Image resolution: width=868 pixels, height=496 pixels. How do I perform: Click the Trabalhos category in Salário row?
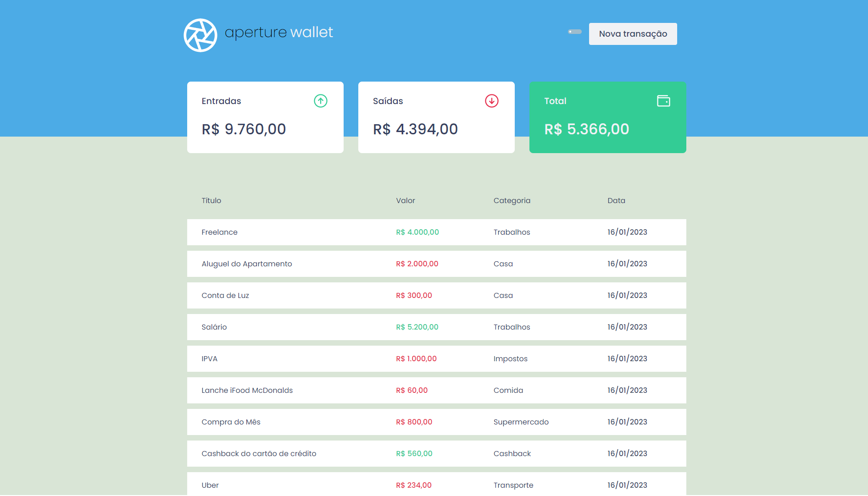click(512, 327)
